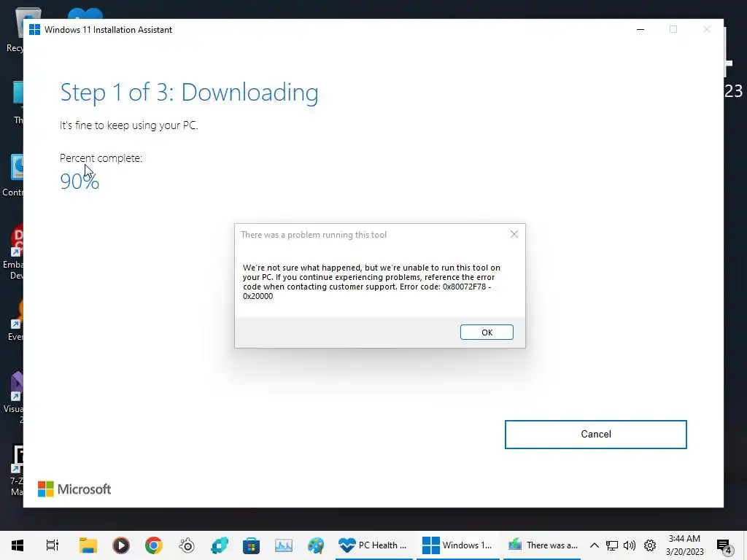Open the clock showing 3:44 AM

pos(684,545)
